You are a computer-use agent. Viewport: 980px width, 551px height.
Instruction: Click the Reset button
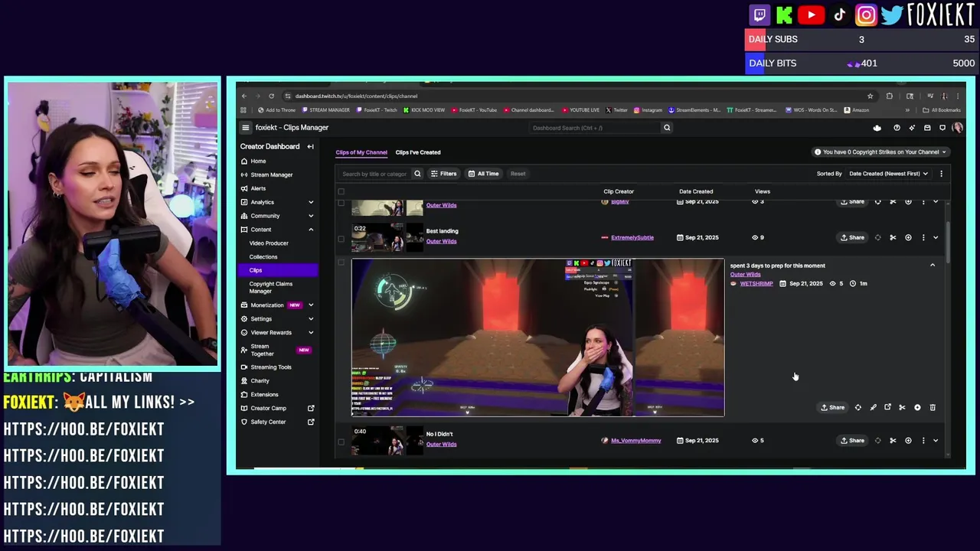tap(518, 174)
